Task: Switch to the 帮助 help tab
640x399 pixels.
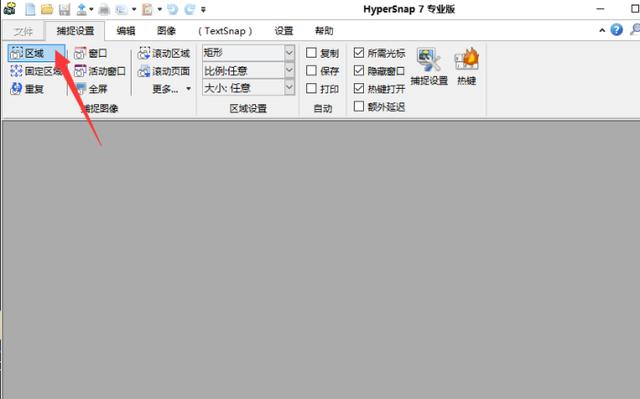Action: coord(324,31)
